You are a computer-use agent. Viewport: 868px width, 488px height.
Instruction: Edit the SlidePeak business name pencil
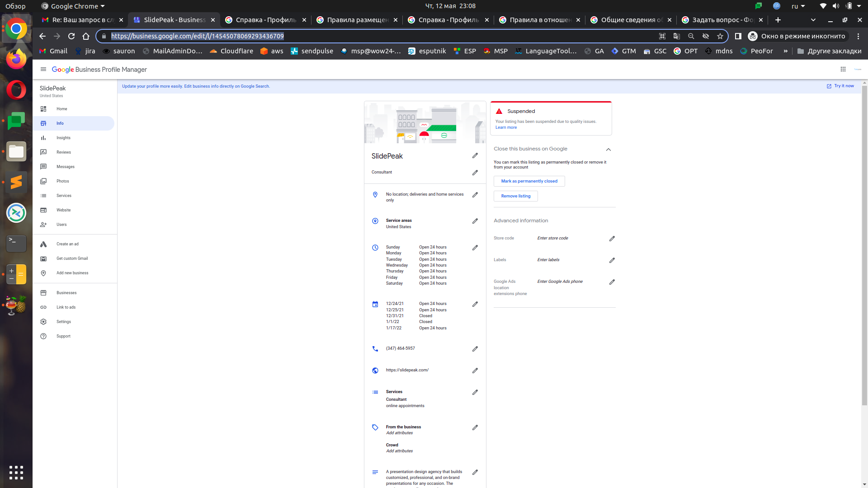[475, 155]
